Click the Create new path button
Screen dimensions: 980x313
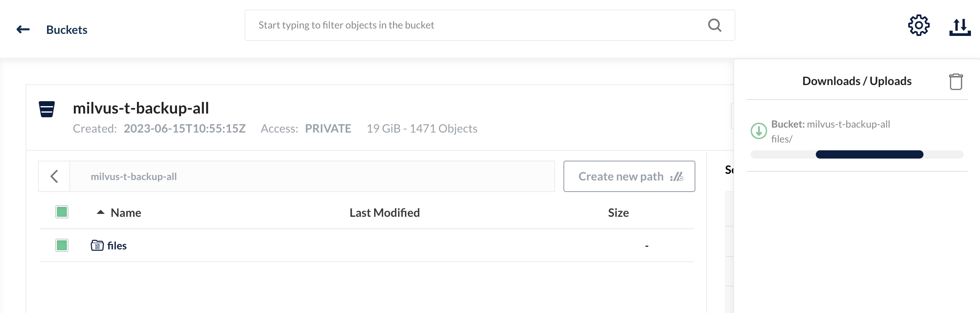[x=629, y=176]
